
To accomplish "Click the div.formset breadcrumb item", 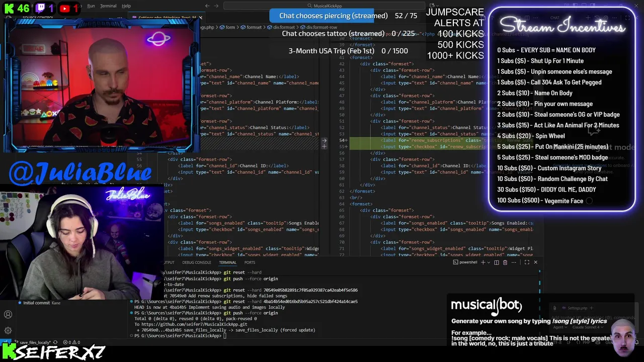I will 282,27.
